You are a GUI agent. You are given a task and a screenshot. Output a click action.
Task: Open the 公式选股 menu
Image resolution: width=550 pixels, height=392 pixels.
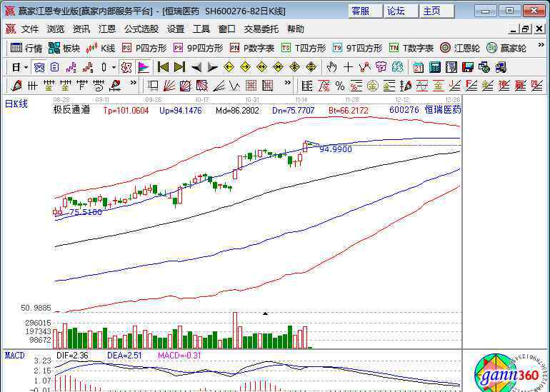tap(141, 29)
